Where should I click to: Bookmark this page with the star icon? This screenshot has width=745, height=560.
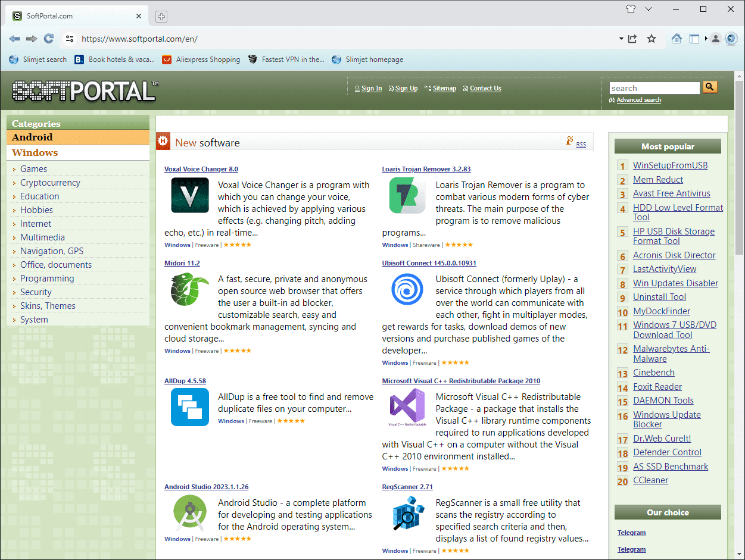[x=652, y=39]
